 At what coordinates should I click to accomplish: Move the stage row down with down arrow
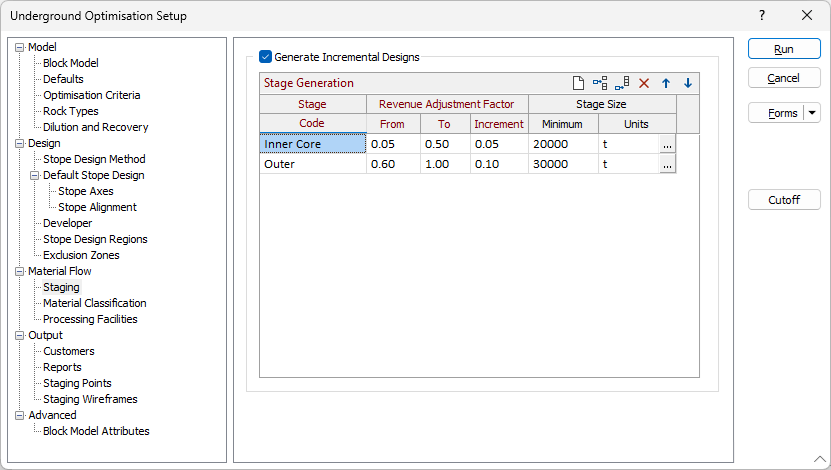pyautogui.click(x=687, y=83)
